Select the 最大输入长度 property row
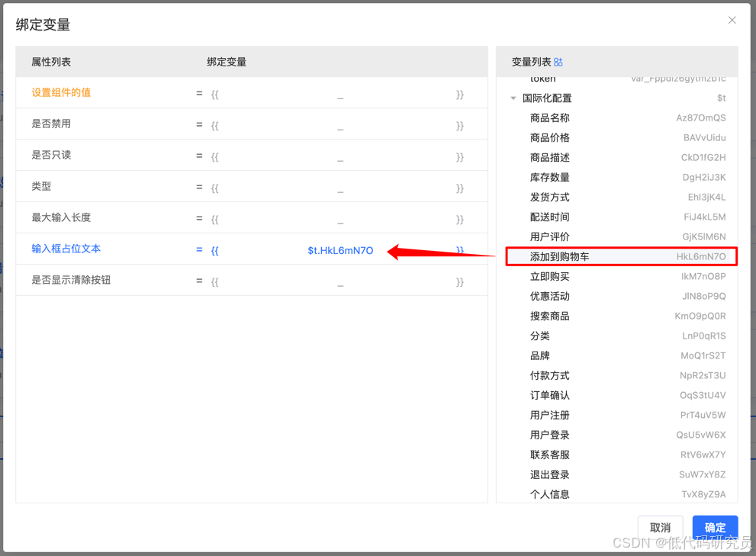The width and height of the screenshot is (756, 556). pyautogui.click(x=252, y=217)
